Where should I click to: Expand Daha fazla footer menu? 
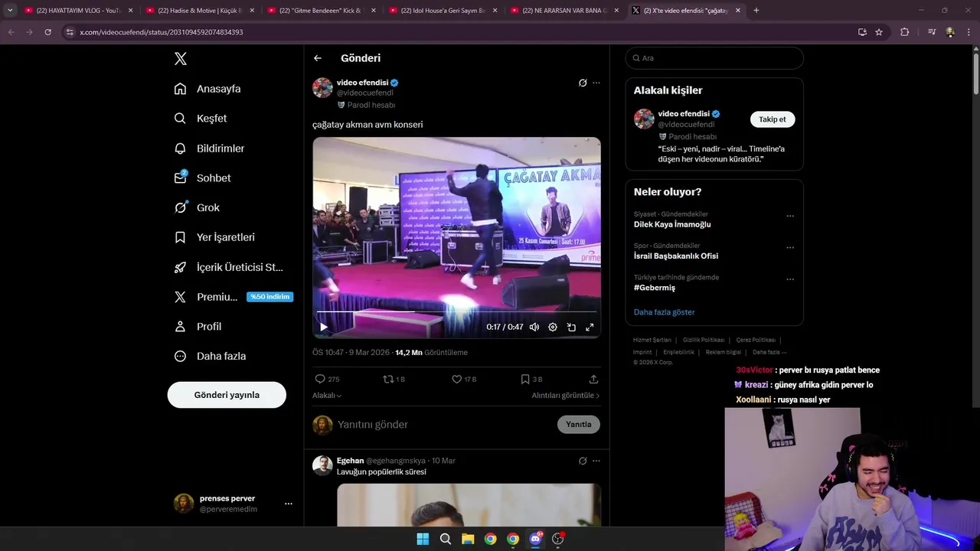tap(768, 352)
